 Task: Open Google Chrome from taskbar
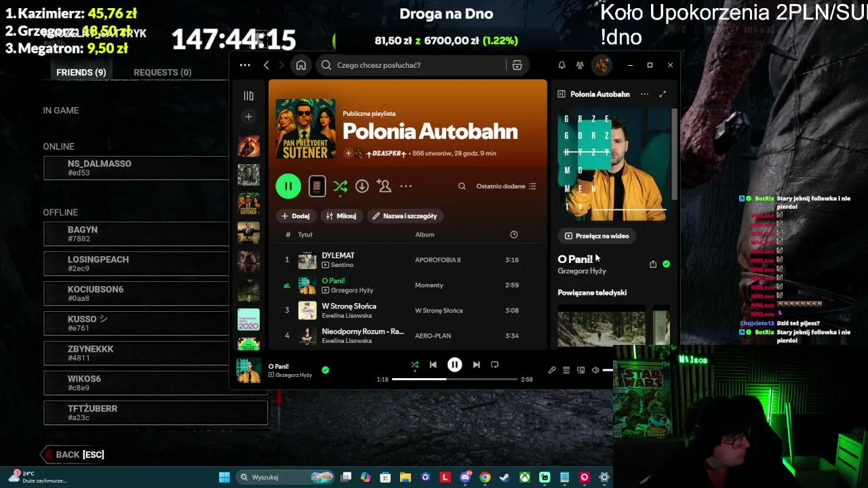[485, 477]
